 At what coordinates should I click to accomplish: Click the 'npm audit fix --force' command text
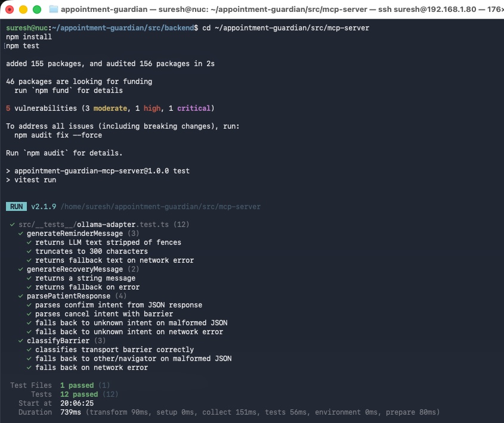coord(58,135)
